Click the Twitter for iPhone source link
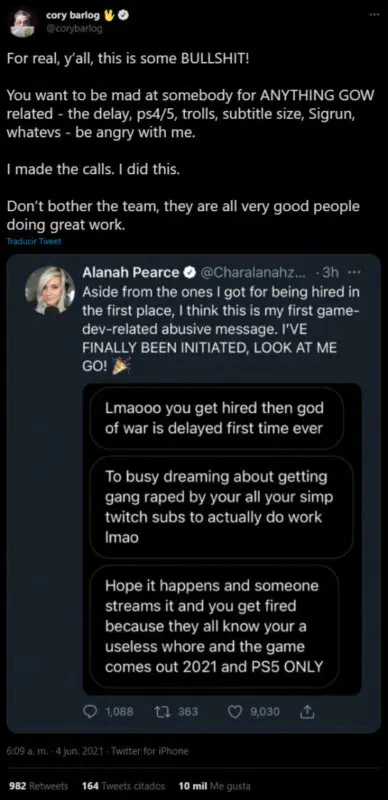 [x=150, y=751]
